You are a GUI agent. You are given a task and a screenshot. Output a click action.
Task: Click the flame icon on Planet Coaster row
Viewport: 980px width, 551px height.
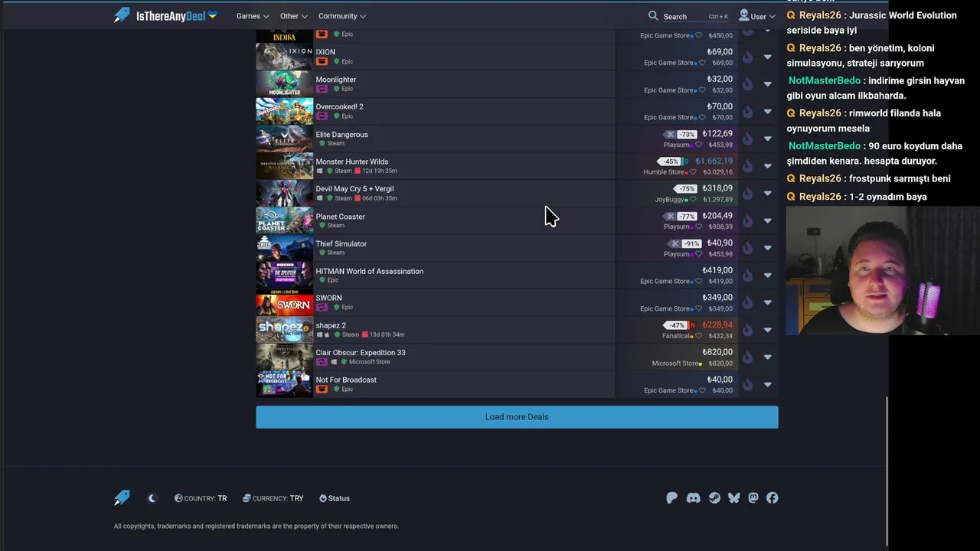[x=747, y=220]
